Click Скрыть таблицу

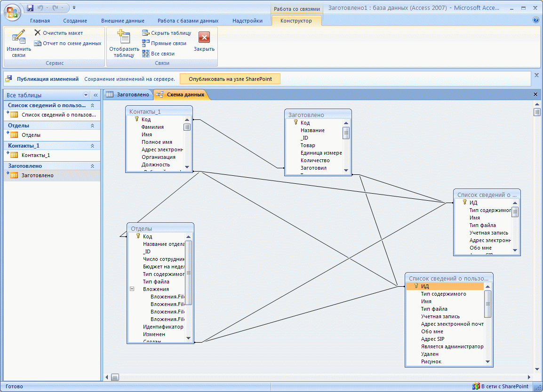(167, 33)
